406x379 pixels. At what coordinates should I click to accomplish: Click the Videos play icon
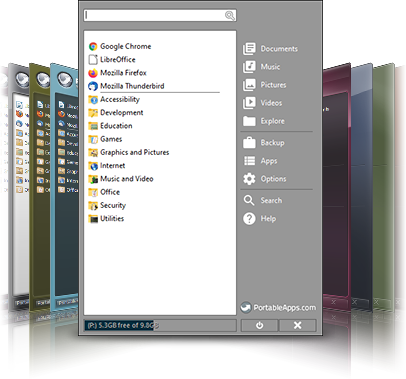(x=249, y=103)
